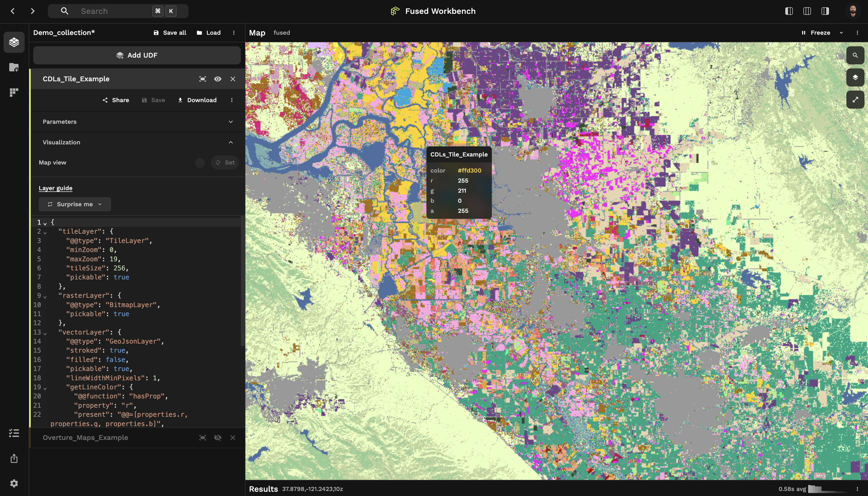Click "pickable": true on line 7
Screen dimensions: 868x496
coord(98,277)
